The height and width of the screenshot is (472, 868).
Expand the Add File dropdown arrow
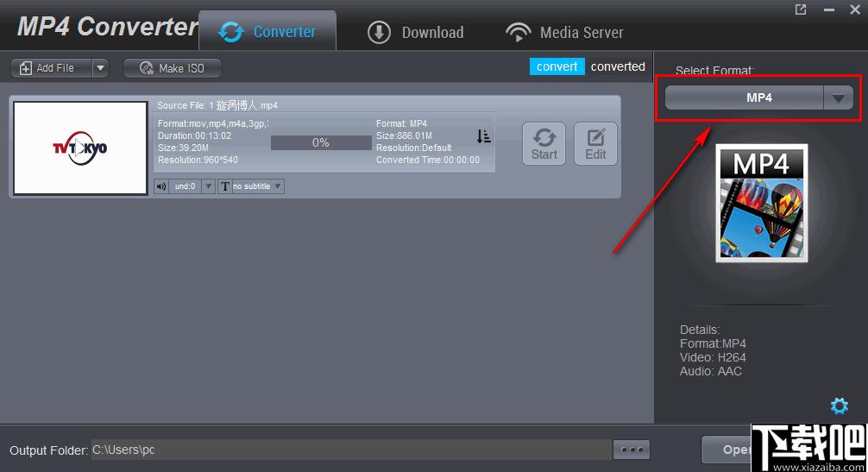pos(100,68)
